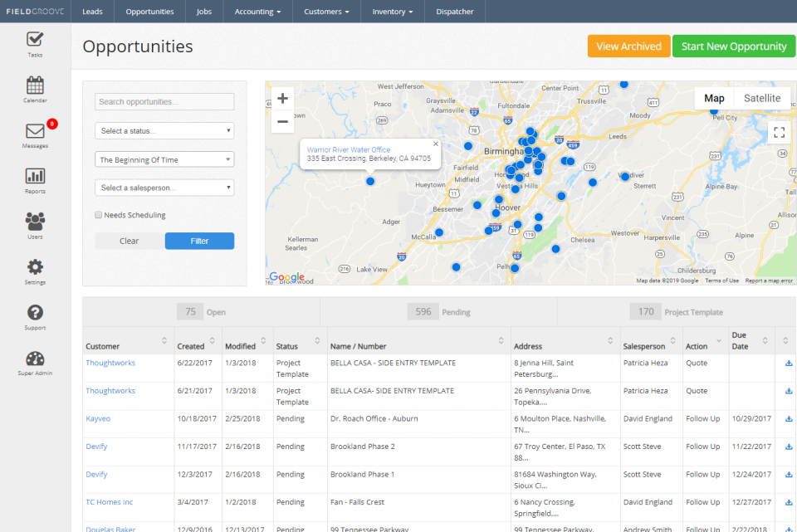Download the BELLA CASA opportunity quote
The image size is (797, 532).
point(786,363)
